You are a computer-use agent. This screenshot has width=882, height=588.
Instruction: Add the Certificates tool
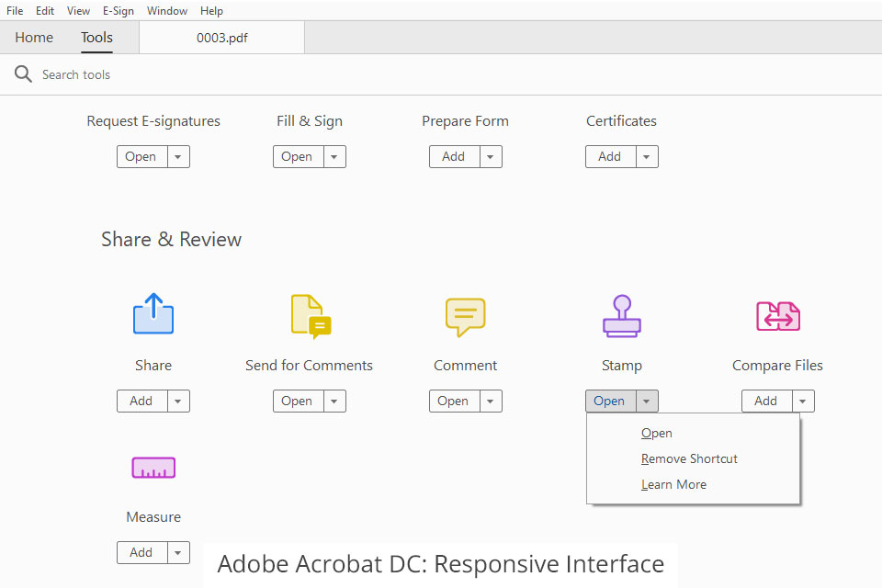pyautogui.click(x=611, y=157)
